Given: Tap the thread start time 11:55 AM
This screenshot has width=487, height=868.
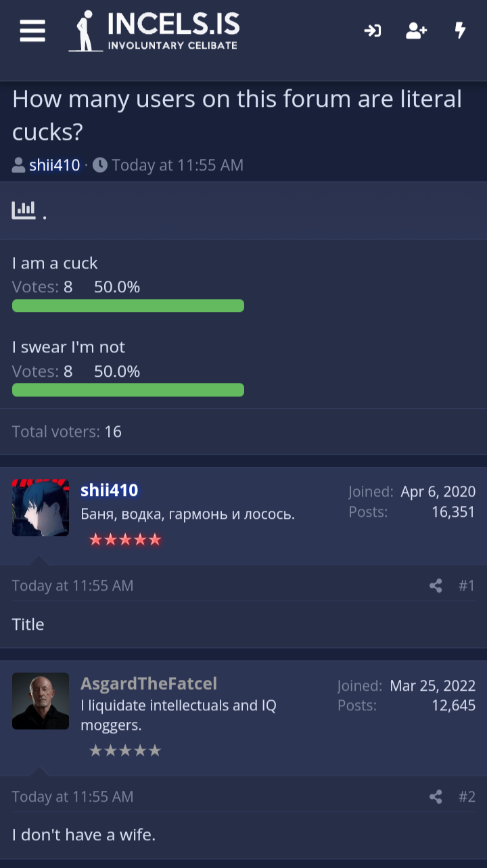Looking at the screenshot, I should coord(177,165).
